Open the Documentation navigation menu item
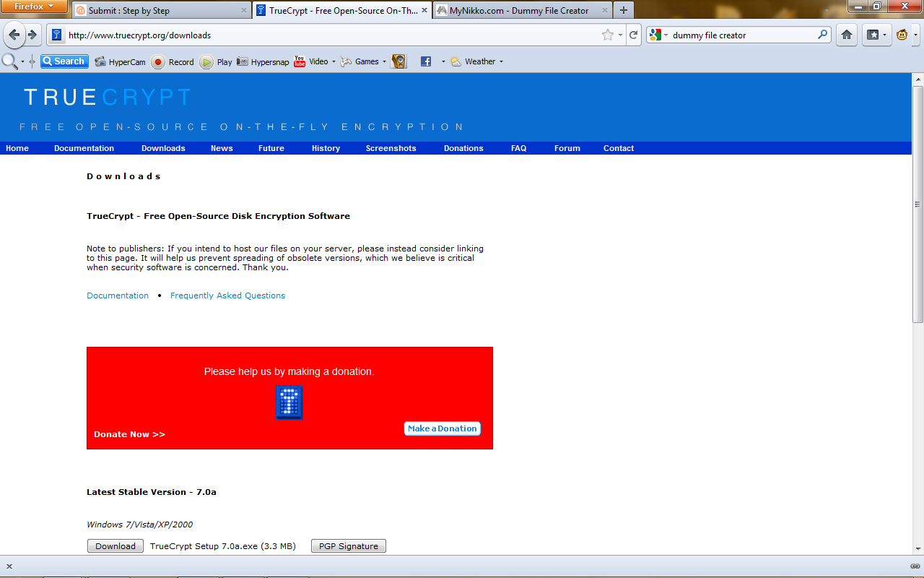 [84, 148]
